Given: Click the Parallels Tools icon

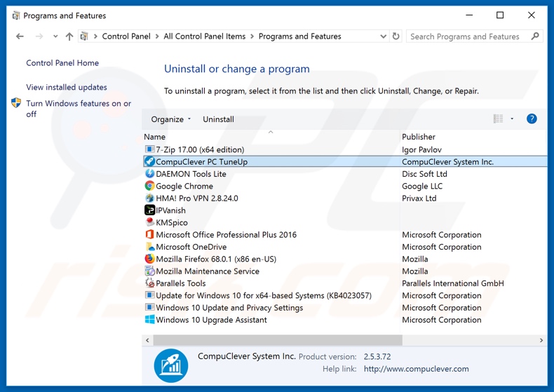Looking at the screenshot, I should (x=150, y=283).
